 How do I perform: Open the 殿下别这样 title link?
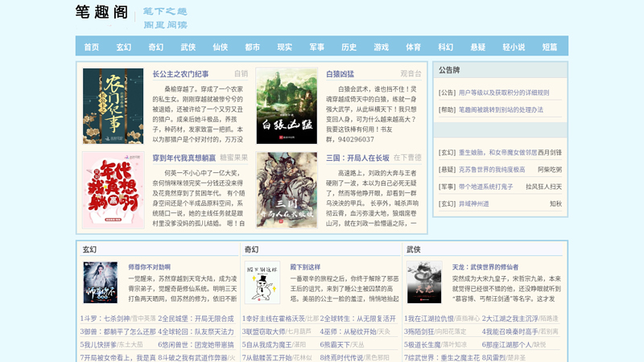pyautogui.click(x=305, y=267)
